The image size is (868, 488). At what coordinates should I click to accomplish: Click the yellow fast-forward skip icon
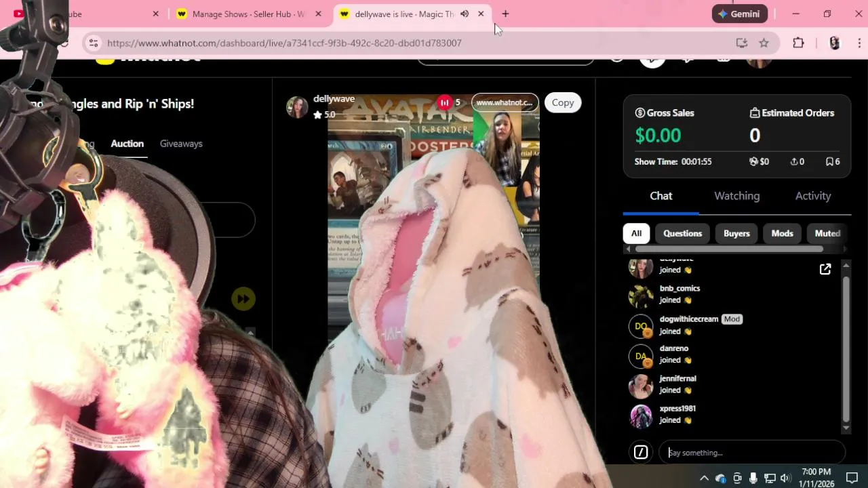(243, 299)
